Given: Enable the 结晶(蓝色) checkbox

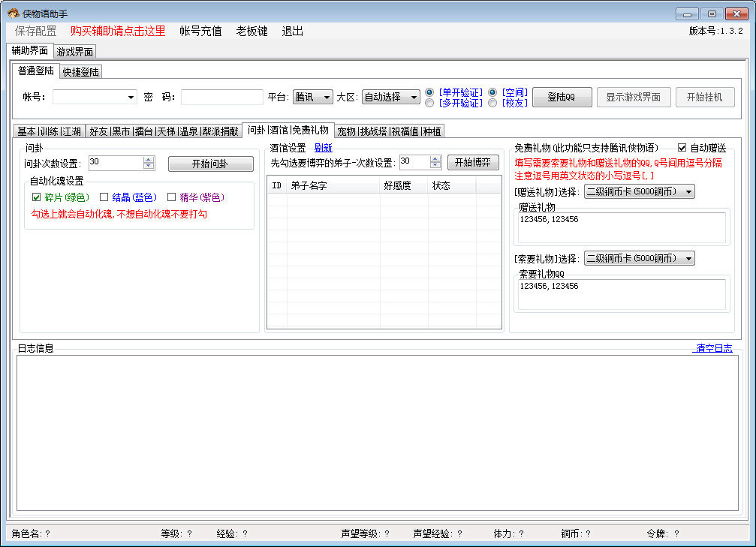Looking at the screenshot, I should 103,197.
